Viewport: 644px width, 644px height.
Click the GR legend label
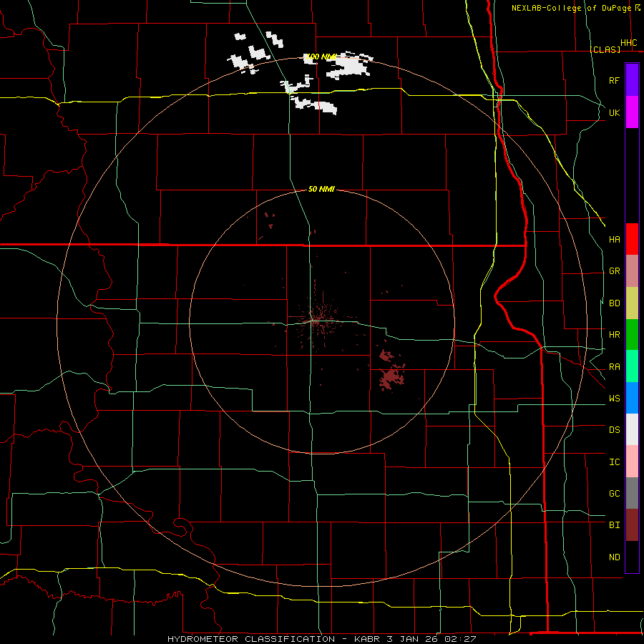(614, 271)
